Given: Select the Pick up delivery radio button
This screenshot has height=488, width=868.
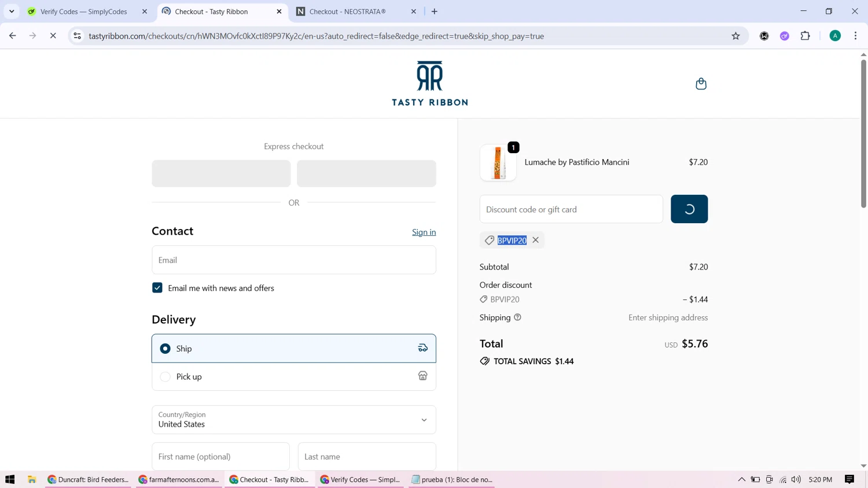Looking at the screenshot, I should click(165, 376).
